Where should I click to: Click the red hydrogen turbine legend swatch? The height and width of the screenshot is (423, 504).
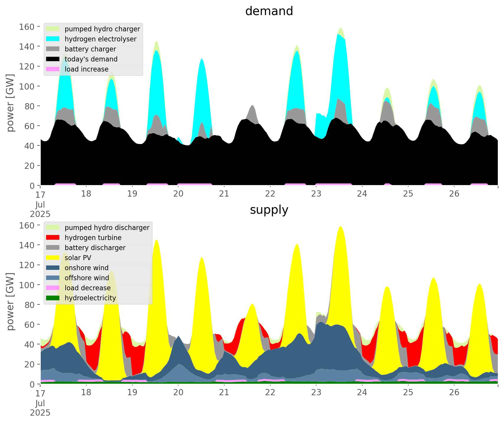coord(53,238)
